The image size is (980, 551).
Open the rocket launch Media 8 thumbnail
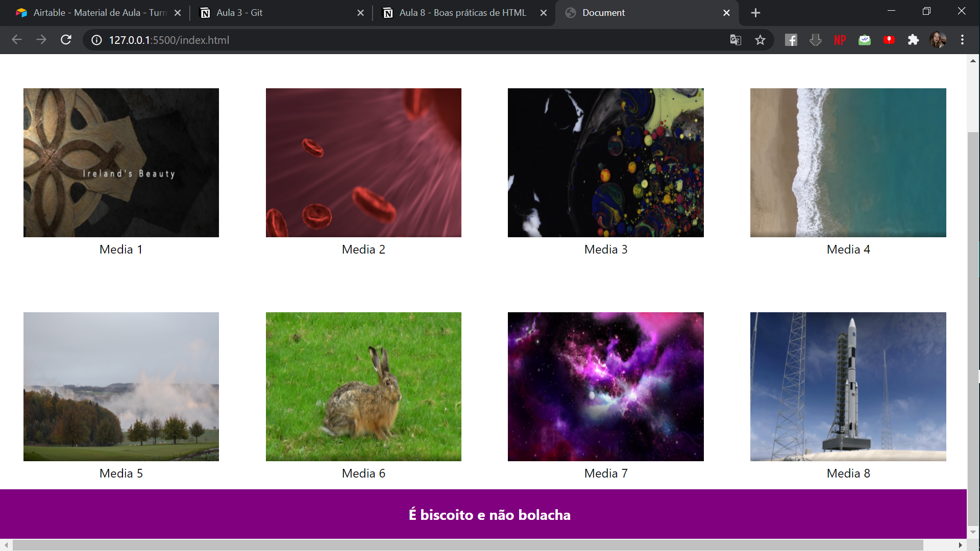coord(848,386)
